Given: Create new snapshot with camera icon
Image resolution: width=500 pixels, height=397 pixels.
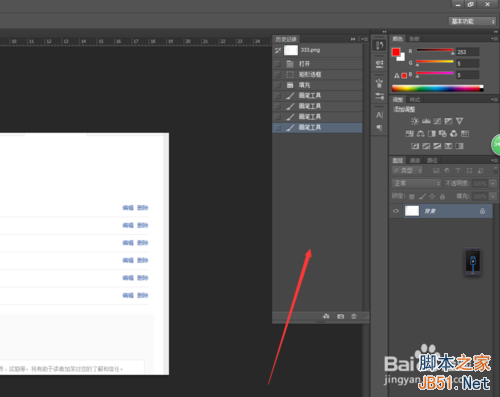Looking at the screenshot, I should tap(340, 316).
